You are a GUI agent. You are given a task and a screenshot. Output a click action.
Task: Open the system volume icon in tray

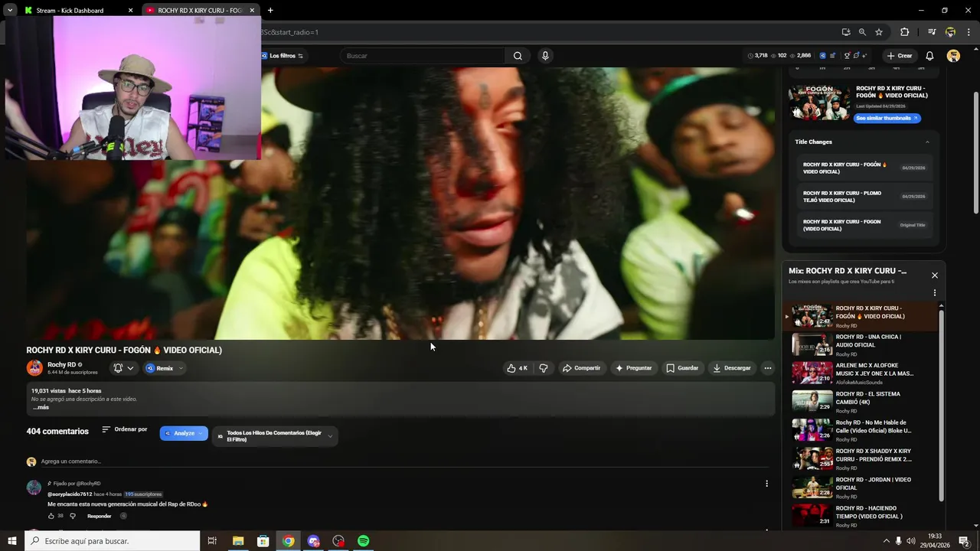tap(912, 541)
